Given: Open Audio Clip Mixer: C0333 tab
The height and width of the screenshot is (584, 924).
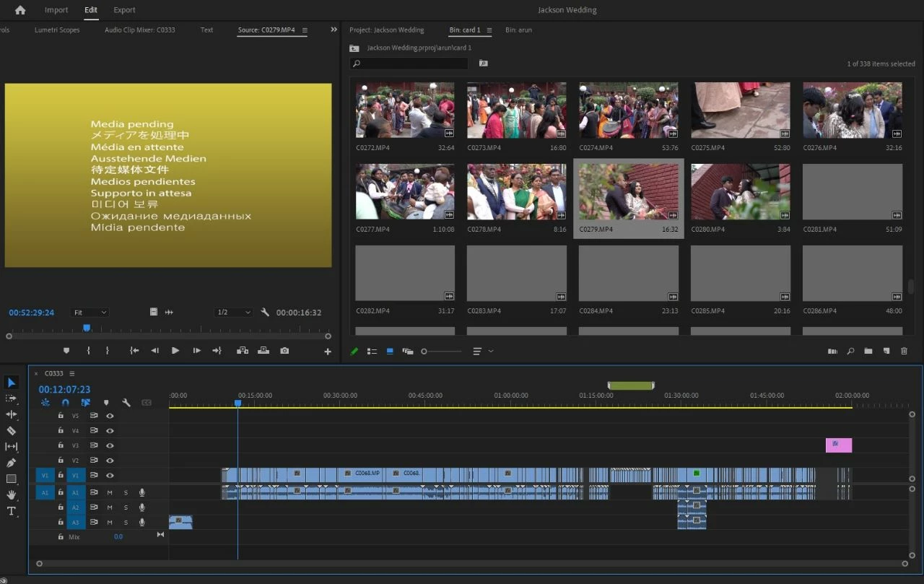Looking at the screenshot, I should [x=140, y=30].
